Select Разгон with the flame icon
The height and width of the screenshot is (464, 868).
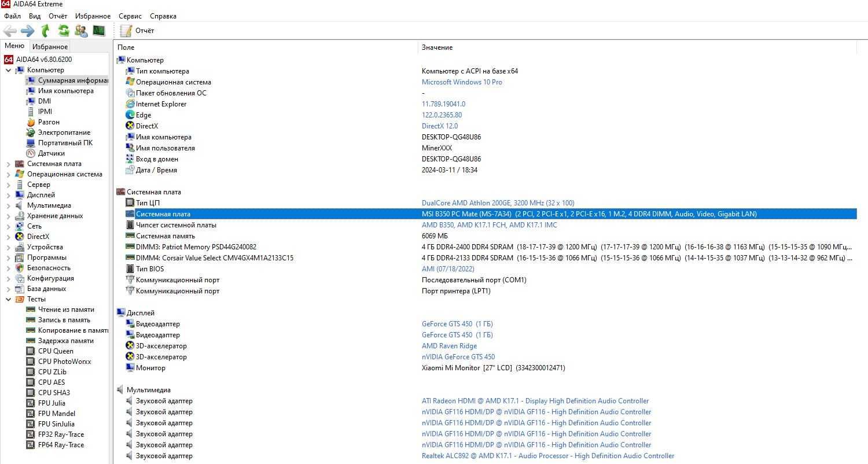pyautogui.click(x=49, y=122)
